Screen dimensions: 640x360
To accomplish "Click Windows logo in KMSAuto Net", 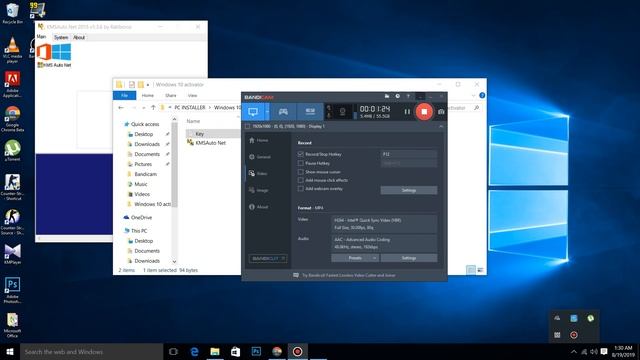I will (61, 52).
